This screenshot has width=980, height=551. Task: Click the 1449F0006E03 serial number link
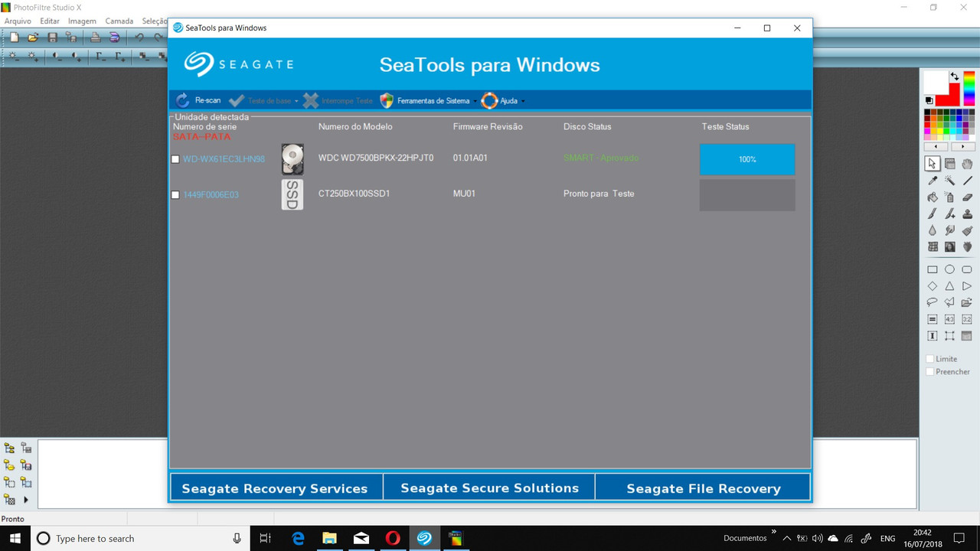211,194
